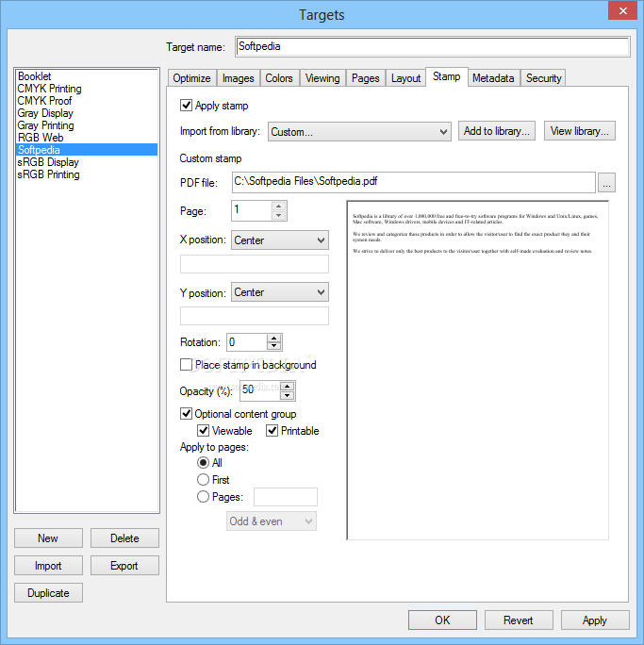Click the Duplicate button

point(48,593)
